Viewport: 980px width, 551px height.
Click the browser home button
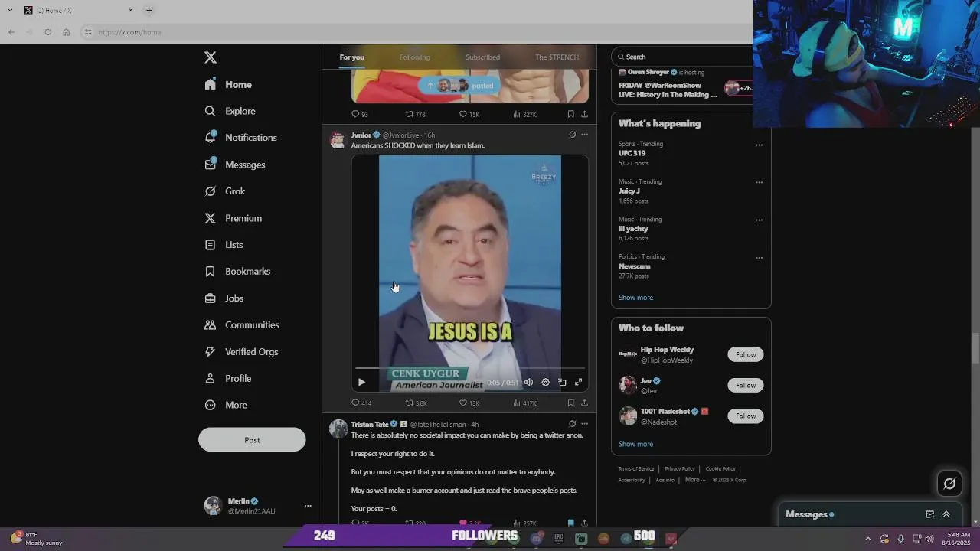point(66,32)
